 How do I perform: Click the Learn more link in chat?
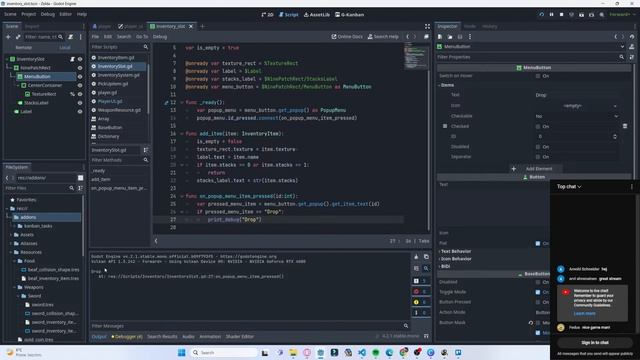(584, 313)
